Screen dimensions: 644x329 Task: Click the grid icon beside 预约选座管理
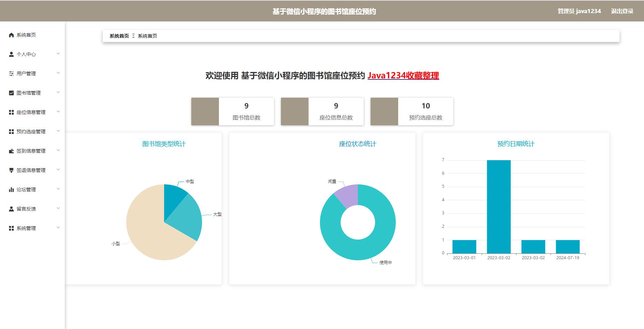[11, 132]
